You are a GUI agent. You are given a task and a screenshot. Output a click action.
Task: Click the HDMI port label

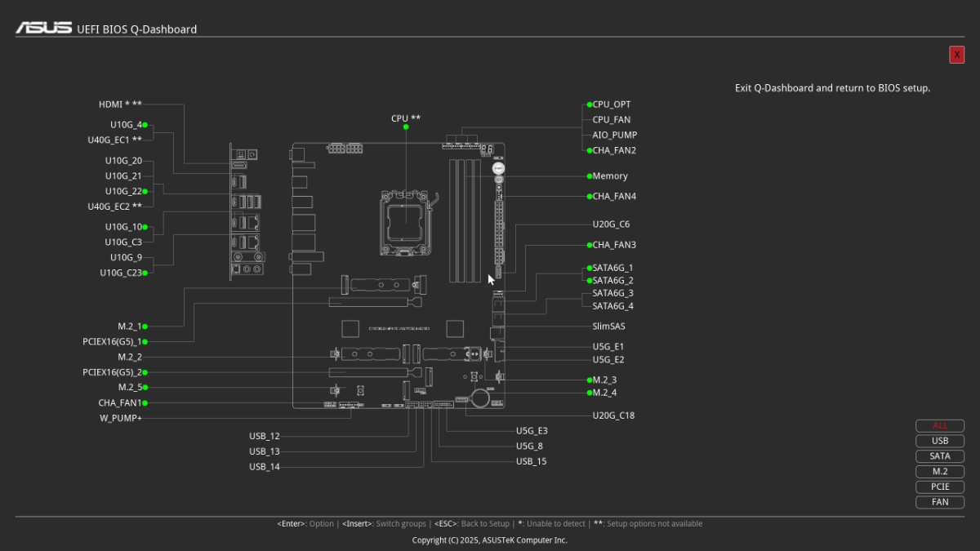pos(120,104)
